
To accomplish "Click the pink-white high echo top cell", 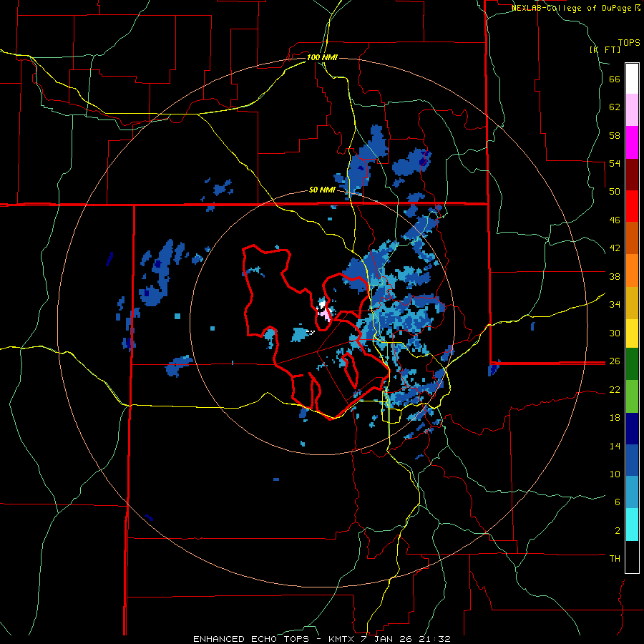I will click(x=324, y=313).
